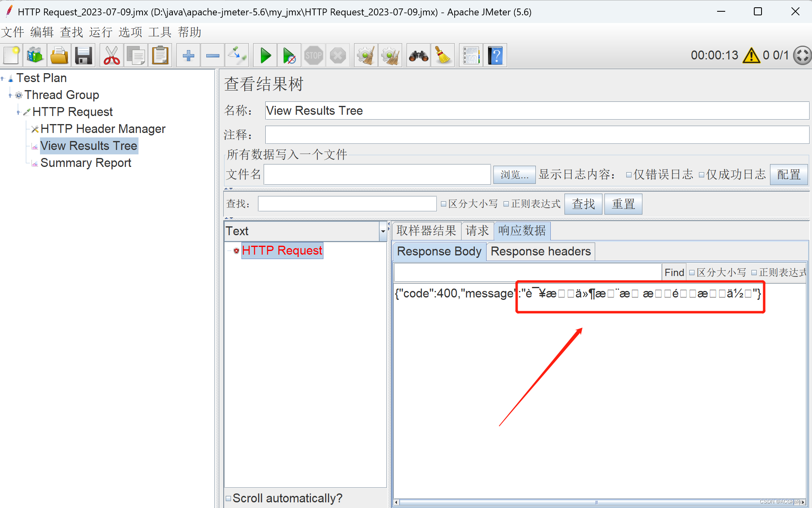Screen dimensions: 812x508
Task: Switch to 取样器结果 tab
Action: coord(426,231)
